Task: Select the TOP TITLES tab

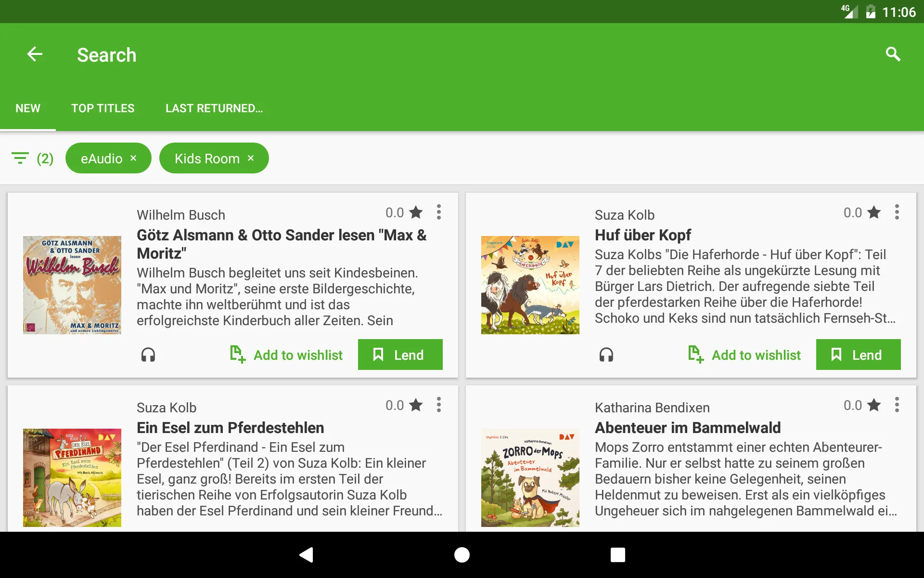Action: point(103,108)
